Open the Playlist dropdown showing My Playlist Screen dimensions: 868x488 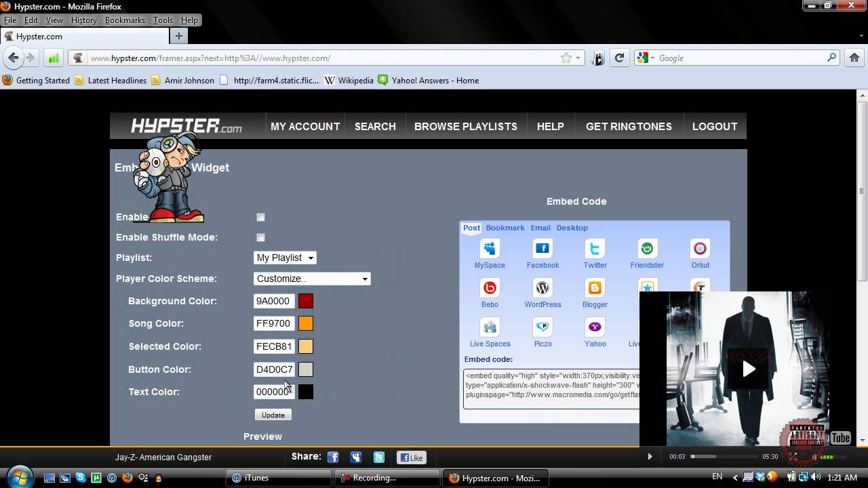[x=285, y=258]
